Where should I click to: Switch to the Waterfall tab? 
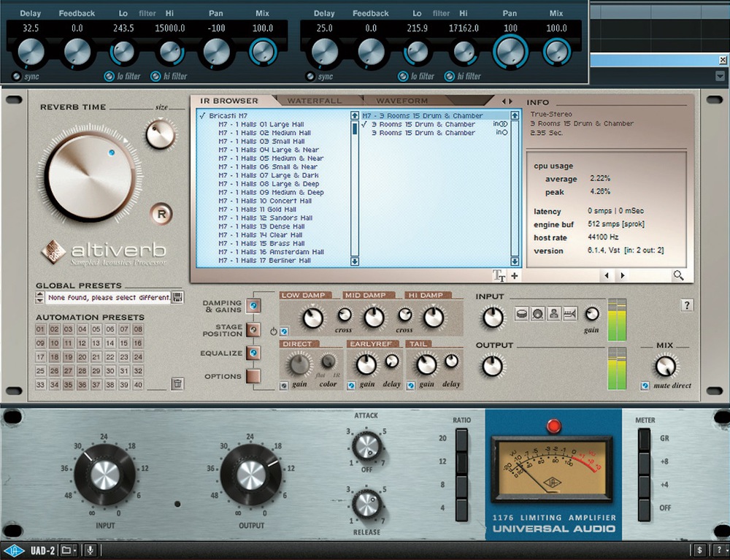pyautogui.click(x=315, y=101)
